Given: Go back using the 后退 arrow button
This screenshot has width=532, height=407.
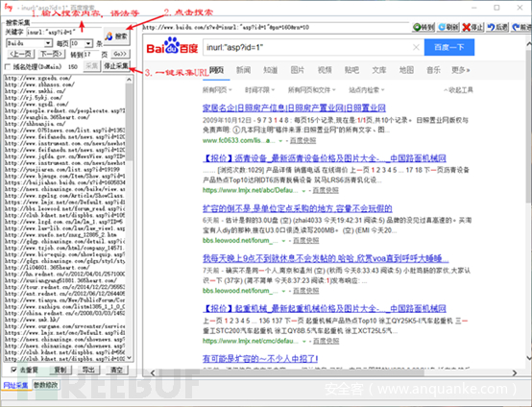Looking at the screenshot, I should point(497,27).
